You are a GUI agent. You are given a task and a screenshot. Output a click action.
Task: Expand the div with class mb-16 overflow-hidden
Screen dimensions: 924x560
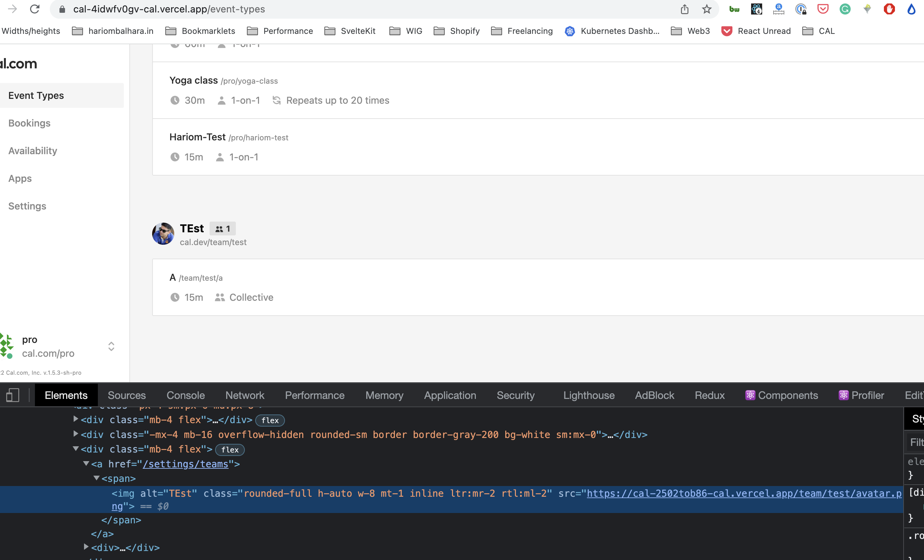(x=75, y=434)
